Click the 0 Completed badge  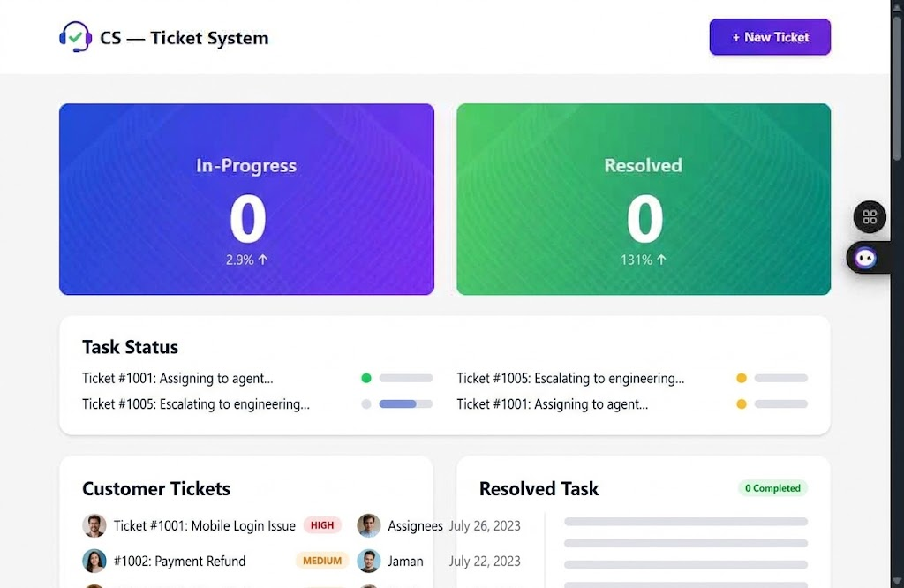tap(772, 488)
